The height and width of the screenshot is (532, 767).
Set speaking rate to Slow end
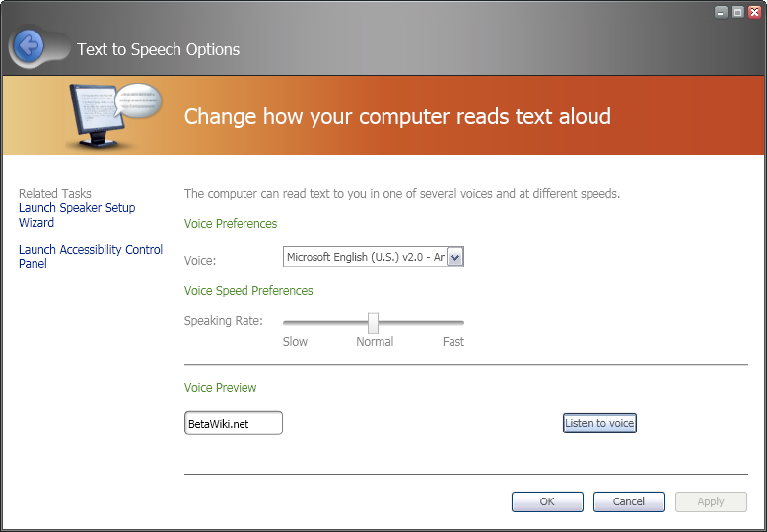[285, 322]
